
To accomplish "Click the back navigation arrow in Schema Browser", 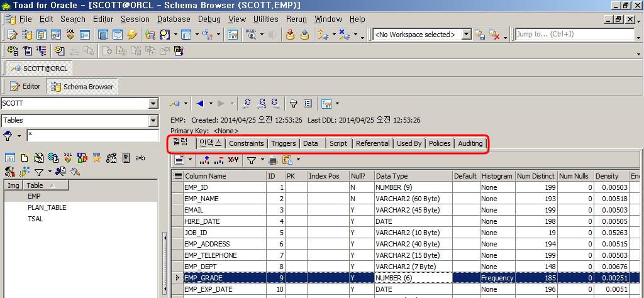I will click(x=200, y=103).
